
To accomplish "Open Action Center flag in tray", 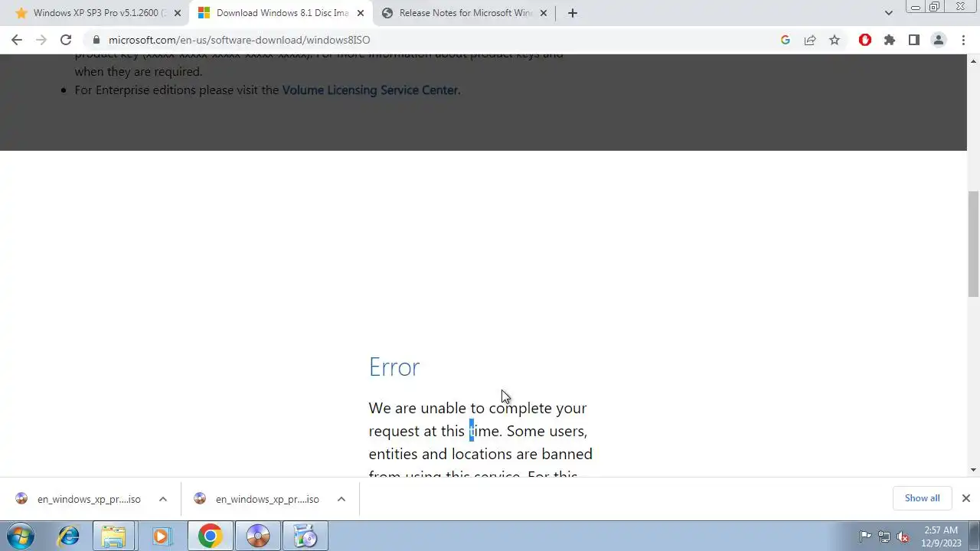I will click(x=865, y=536).
